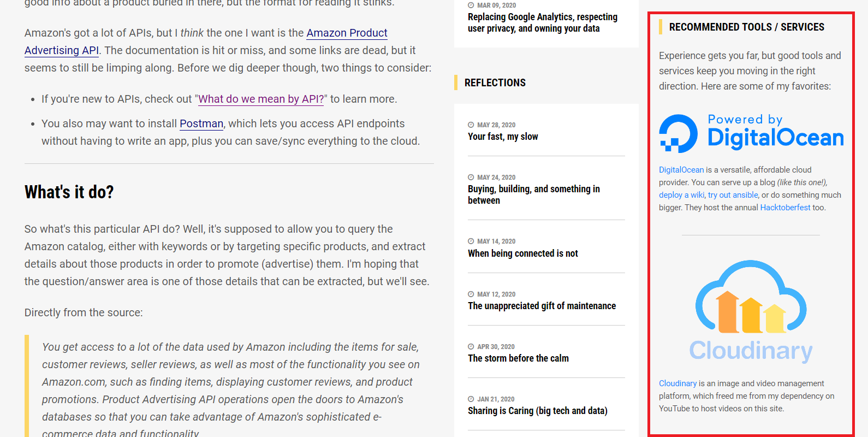Follow the Cloudinary text link
The height and width of the screenshot is (437, 868).
[x=677, y=383]
